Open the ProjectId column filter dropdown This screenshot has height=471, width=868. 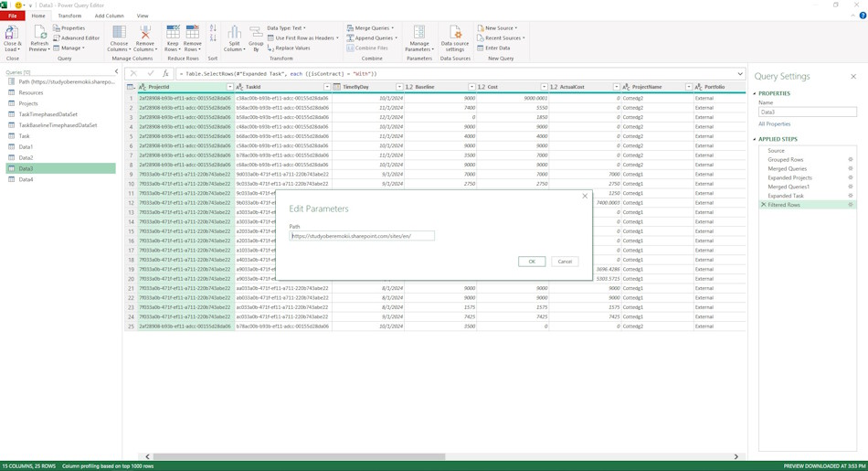point(229,87)
